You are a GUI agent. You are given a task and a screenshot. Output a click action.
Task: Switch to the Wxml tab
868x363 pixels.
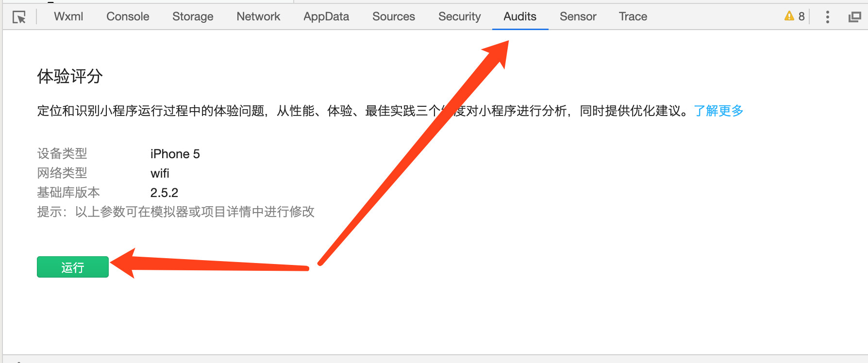coord(68,16)
